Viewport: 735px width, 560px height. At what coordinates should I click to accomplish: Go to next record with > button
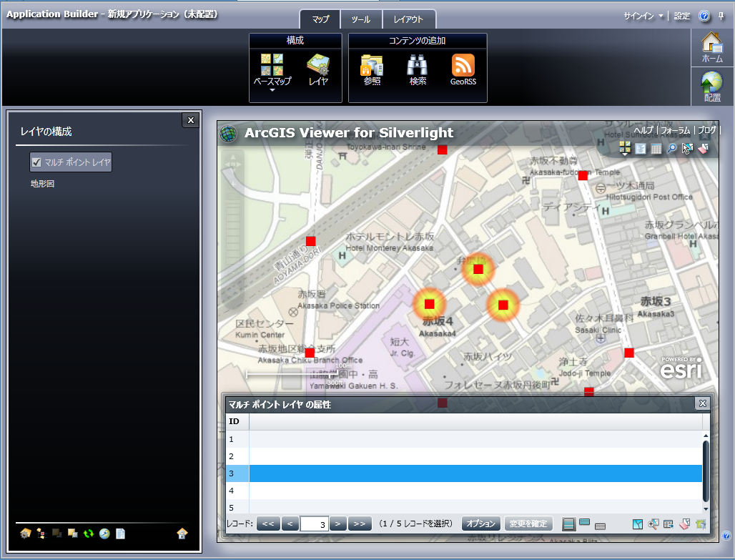pyautogui.click(x=337, y=524)
